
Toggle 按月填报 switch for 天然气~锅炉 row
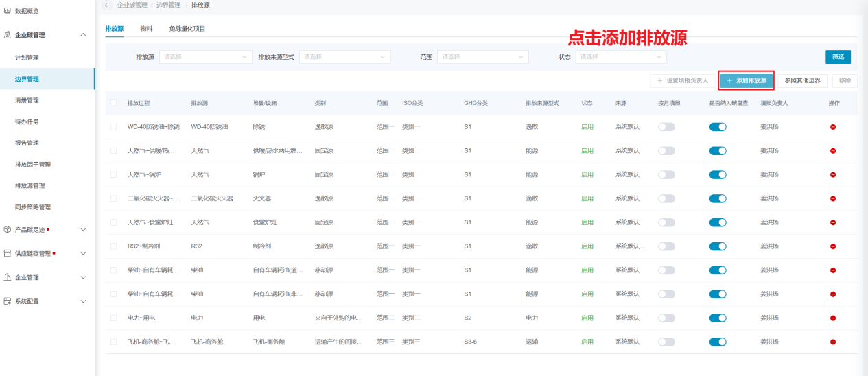pos(666,175)
